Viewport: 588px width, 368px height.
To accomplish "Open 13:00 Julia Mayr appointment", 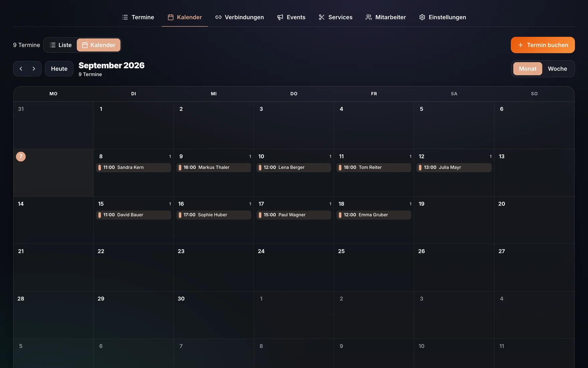I will 454,167.
